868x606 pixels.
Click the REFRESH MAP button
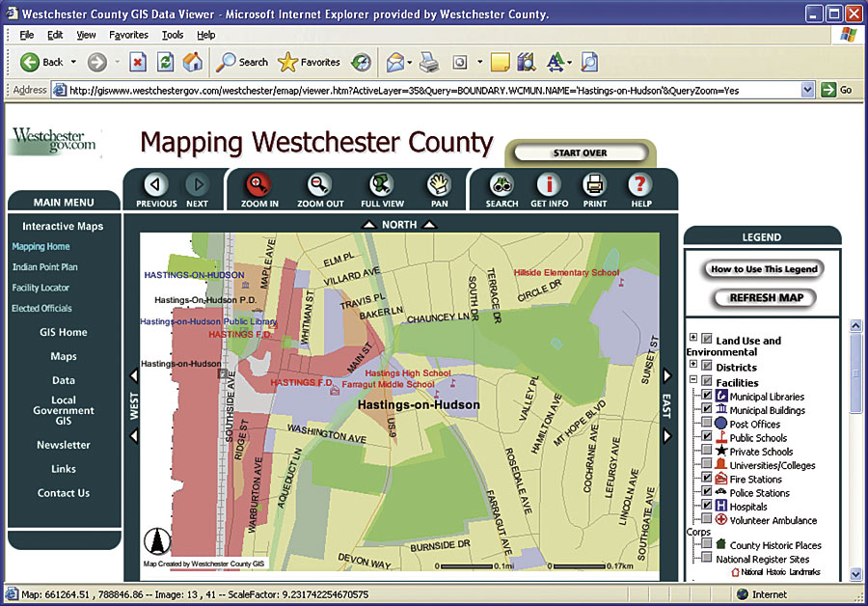(x=766, y=298)
